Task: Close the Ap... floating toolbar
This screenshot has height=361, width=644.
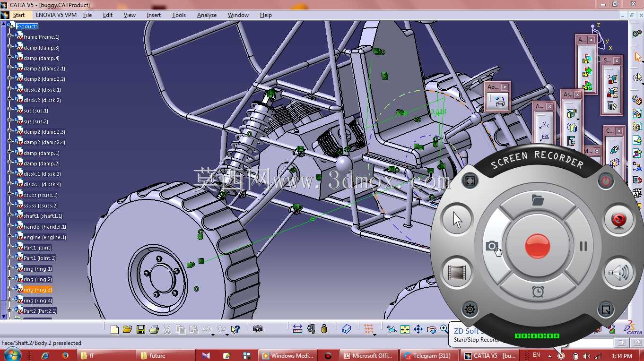Action: click(505, 87)
